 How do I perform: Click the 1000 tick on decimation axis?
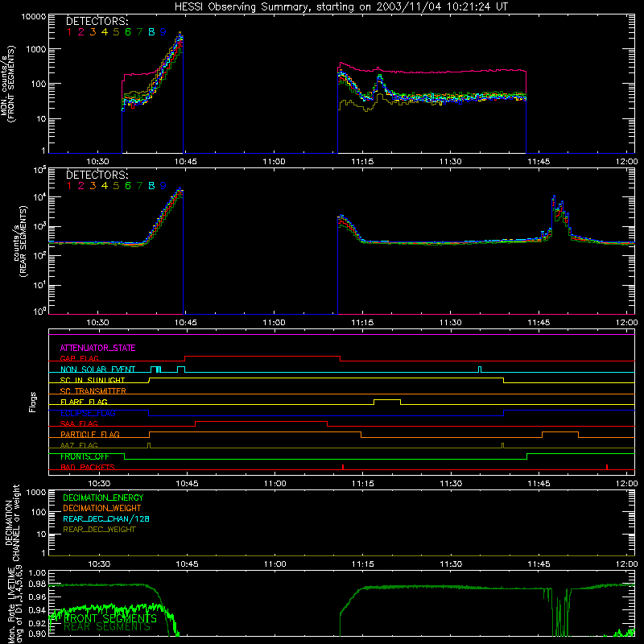click(36, 492)
